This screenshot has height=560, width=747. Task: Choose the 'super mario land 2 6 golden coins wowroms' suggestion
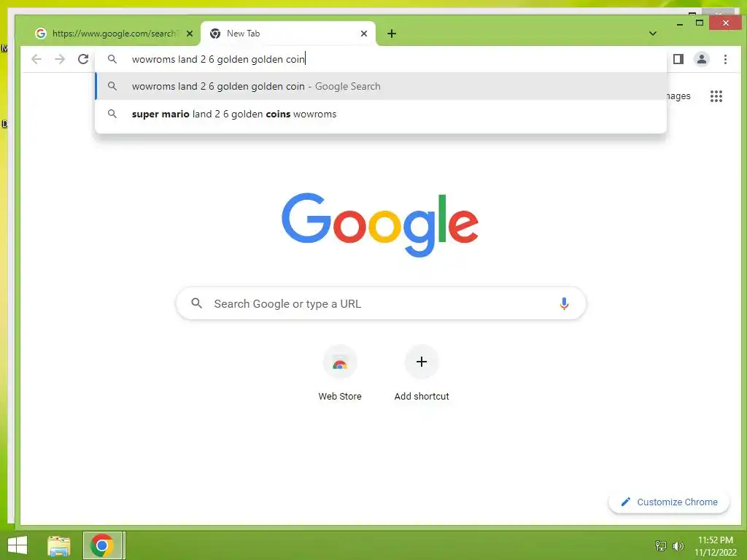pos(381,114)
